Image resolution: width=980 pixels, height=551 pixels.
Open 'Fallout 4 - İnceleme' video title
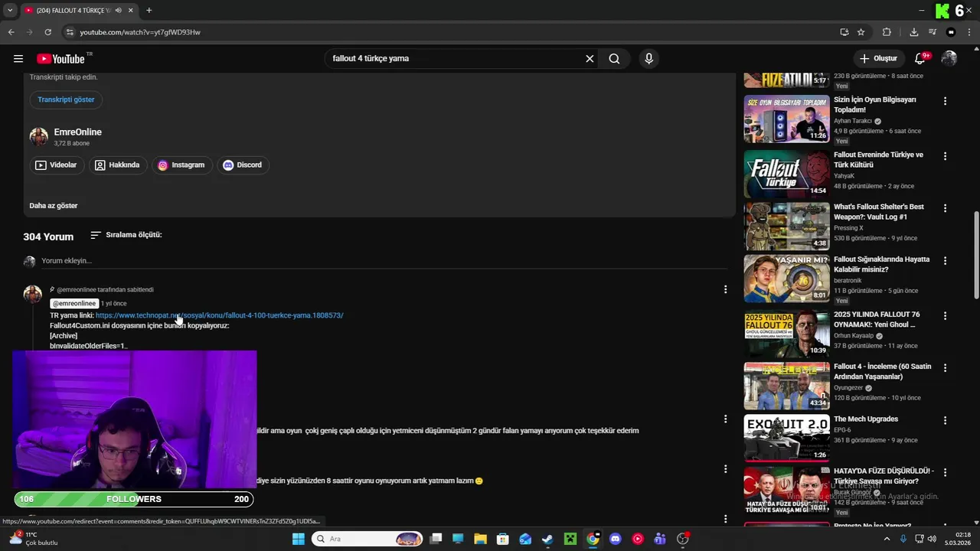[882, 372]
